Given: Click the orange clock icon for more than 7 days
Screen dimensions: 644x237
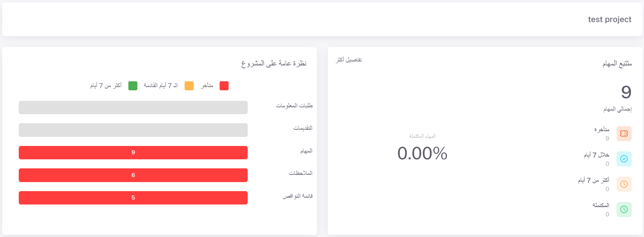Looking at the screenshot, I should (x=624, y=184).
